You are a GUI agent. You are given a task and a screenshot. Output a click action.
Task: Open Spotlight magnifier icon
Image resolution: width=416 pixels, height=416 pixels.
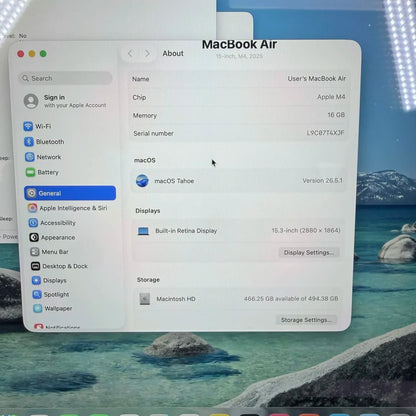tap(37, 294)
